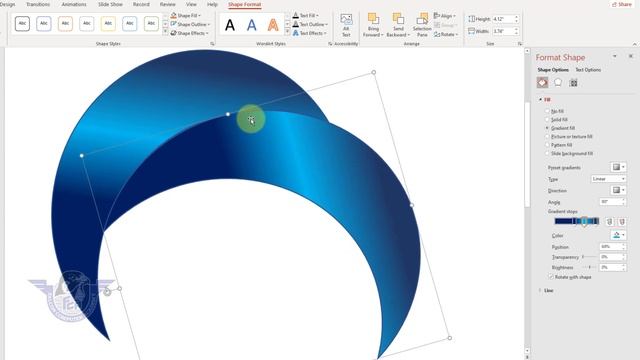Open Text Outline dropdown

click(x=310, y=24)
